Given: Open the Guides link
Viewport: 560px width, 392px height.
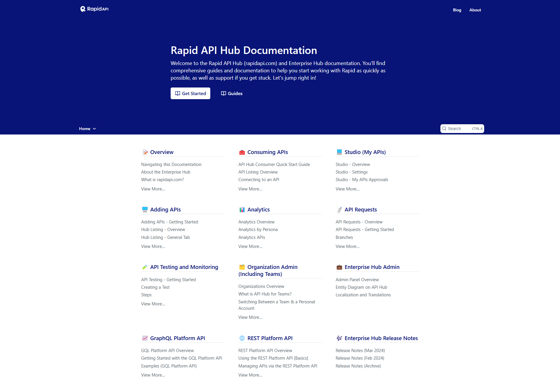Looking at the screenshot, I should coord(232,93).
